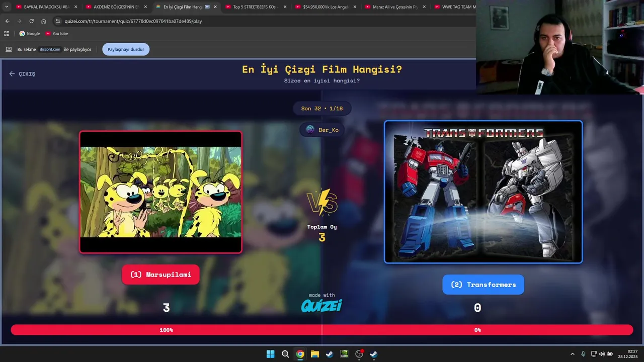The width and height of the screenshot is (644, 362).
Task: Vote for (1) Marsupilami button
Action: [x=160, y=275]
